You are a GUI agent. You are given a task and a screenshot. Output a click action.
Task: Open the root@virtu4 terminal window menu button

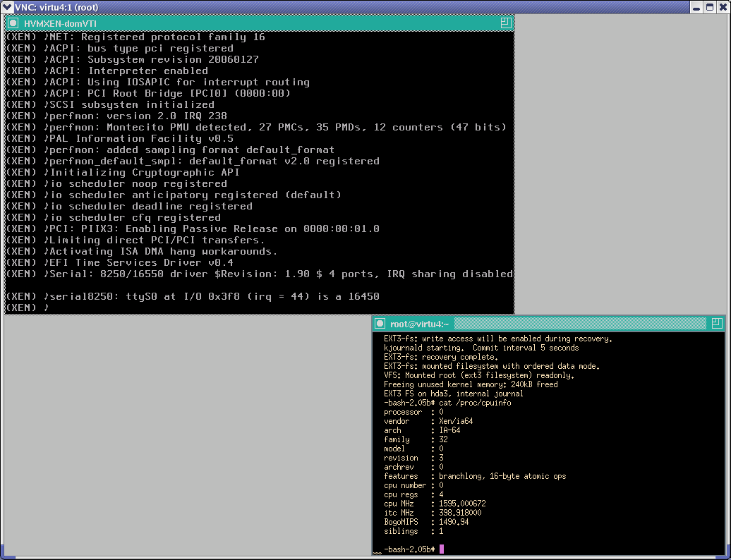pyautogui.click(x=380, y=324)
